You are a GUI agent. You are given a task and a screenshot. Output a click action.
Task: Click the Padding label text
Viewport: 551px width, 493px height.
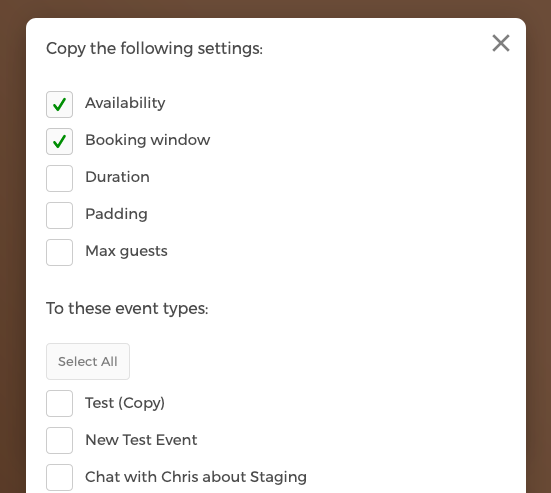pyautogui.click(x=116, y=214)
